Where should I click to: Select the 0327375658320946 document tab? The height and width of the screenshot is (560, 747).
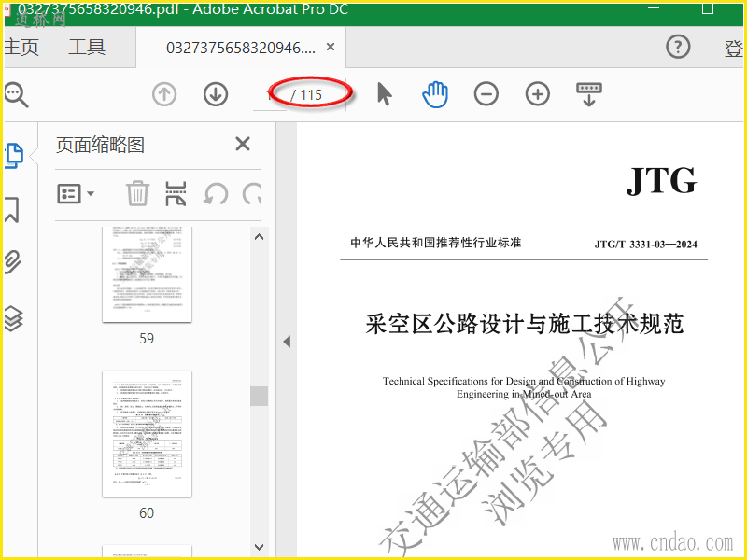point(241,48)
